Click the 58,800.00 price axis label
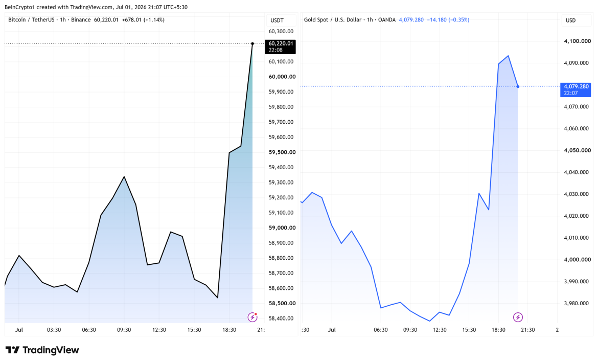 [x=281, y=258]
